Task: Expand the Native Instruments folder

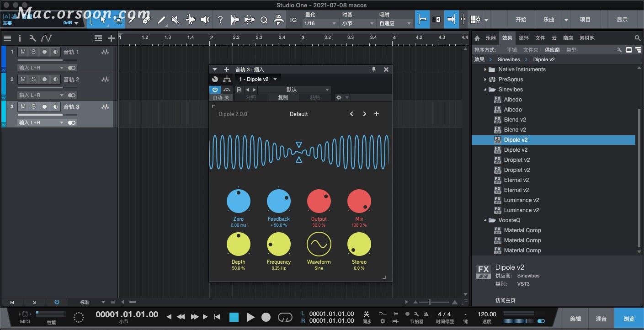Action: (x=485, y=69)
